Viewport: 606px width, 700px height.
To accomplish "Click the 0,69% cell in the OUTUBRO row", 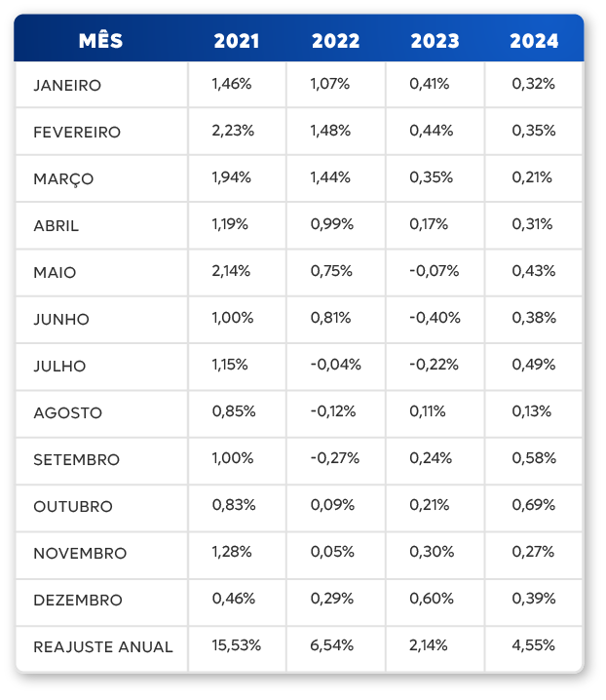I will point(534,505).
